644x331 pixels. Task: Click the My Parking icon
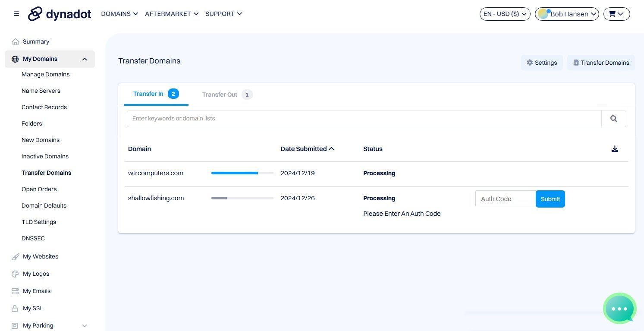(x=15, y=326)
